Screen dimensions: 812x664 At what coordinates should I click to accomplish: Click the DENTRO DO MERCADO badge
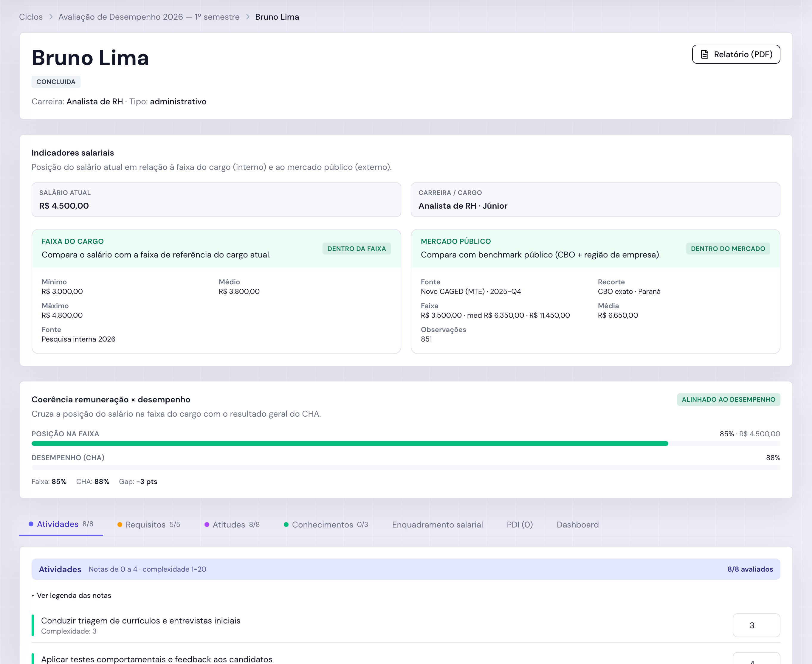click(x=728, y=249)
